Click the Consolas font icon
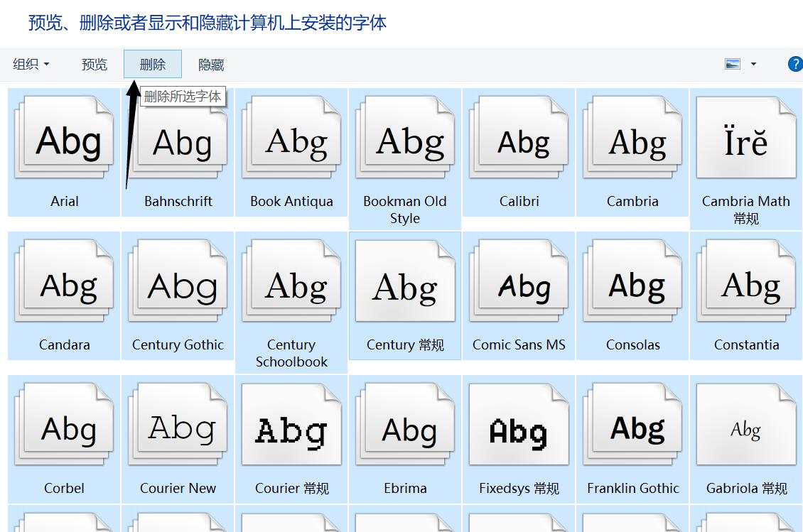 point(633,284)
